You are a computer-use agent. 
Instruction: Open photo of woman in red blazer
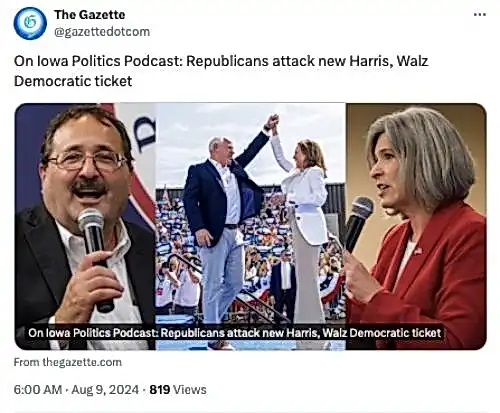click(x=416, y=226)
